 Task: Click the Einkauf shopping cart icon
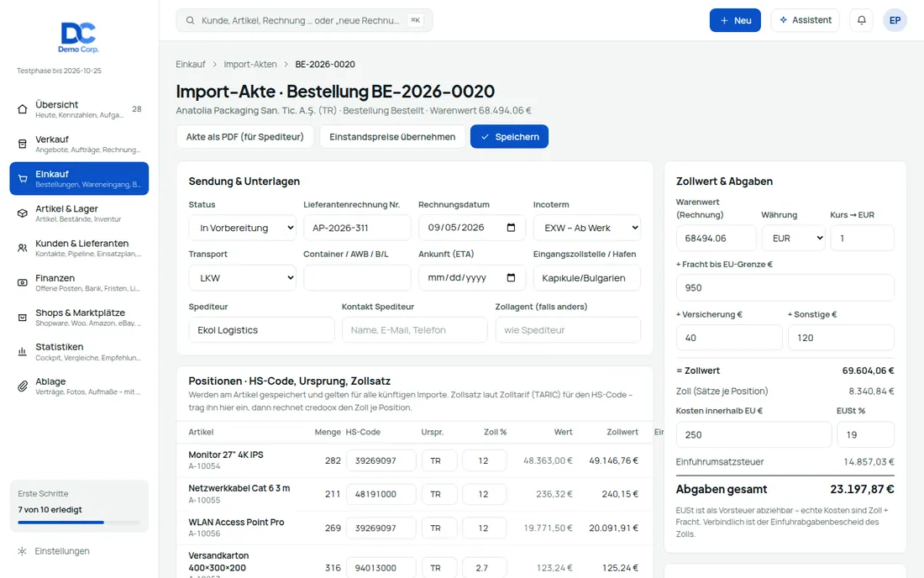pyautogui.click(x=23, y=179)
